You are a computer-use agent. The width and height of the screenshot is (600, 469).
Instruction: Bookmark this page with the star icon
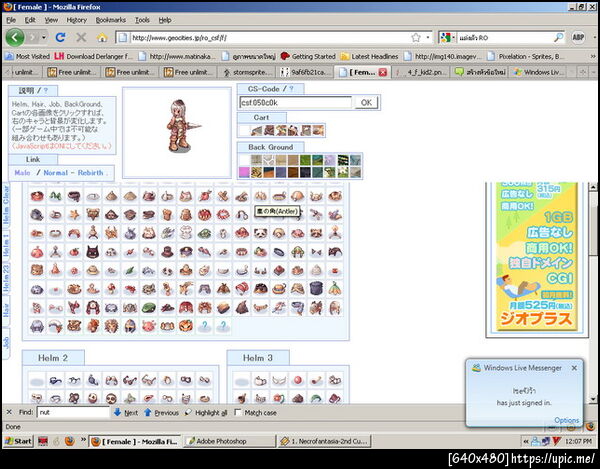(416, 37)
